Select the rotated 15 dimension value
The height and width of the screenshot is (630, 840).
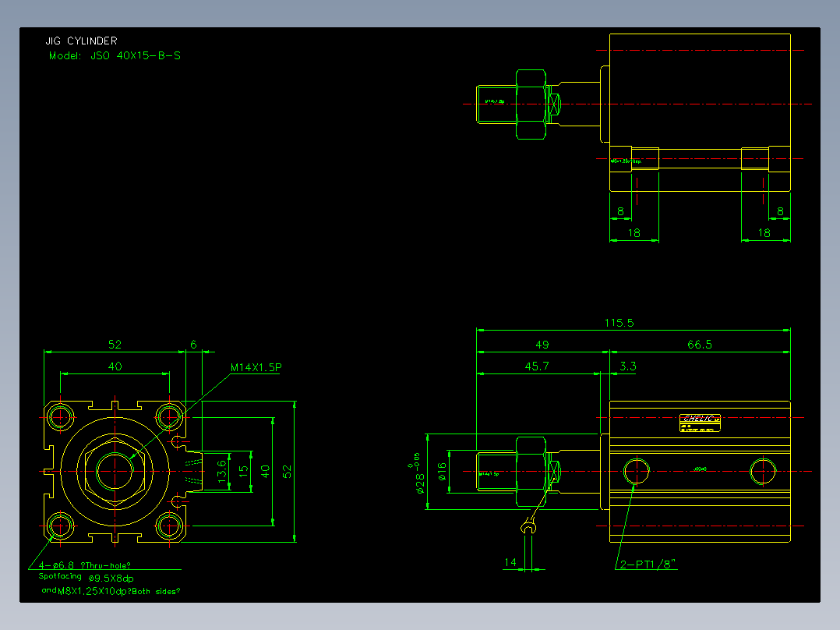pyautogui.click(x=244, y=471)
